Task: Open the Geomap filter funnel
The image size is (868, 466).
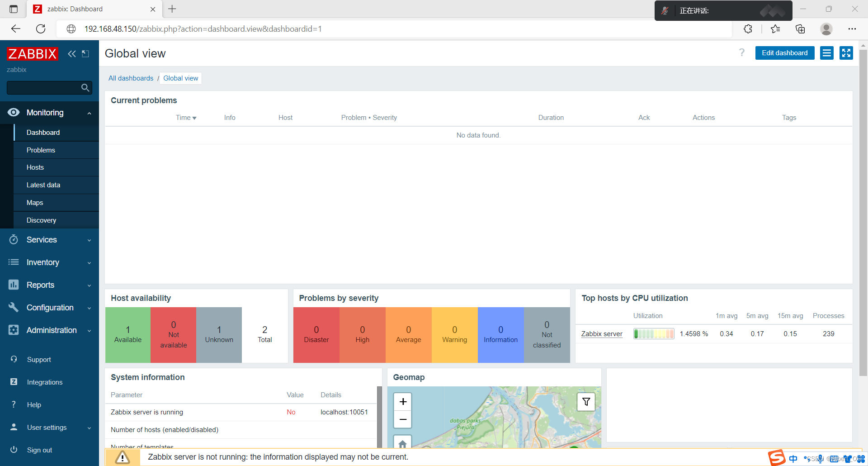Action: [586, 402]
